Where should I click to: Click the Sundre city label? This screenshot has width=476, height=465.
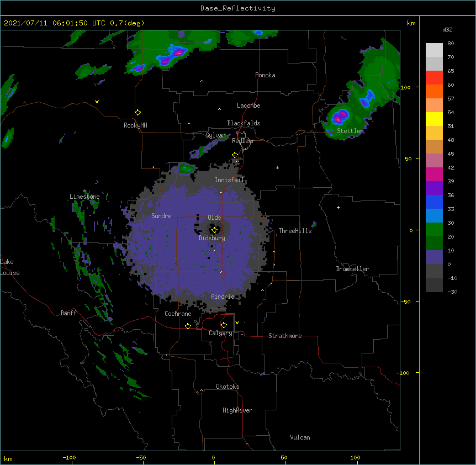click(161, 216)
